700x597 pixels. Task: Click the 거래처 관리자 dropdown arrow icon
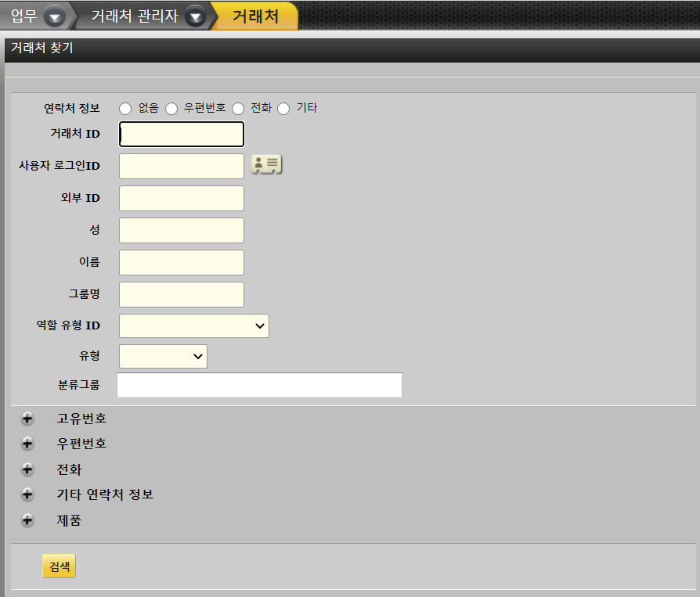point(197,16)
